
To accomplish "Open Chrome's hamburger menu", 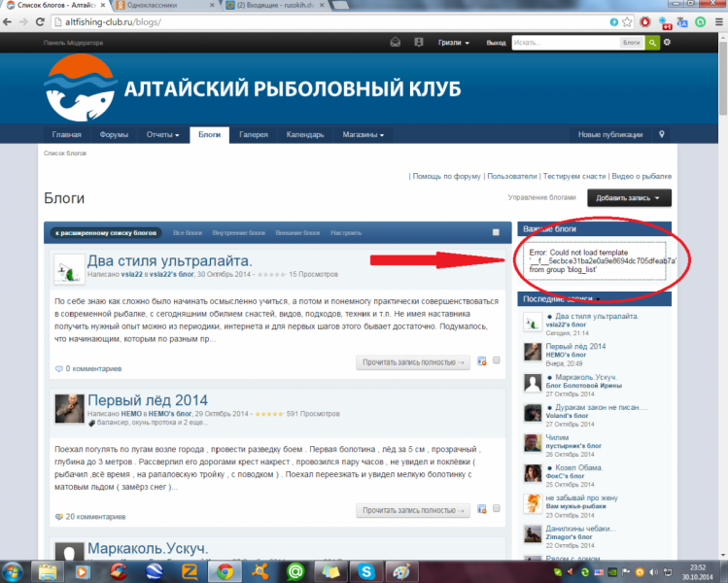I will pos(718,21).
